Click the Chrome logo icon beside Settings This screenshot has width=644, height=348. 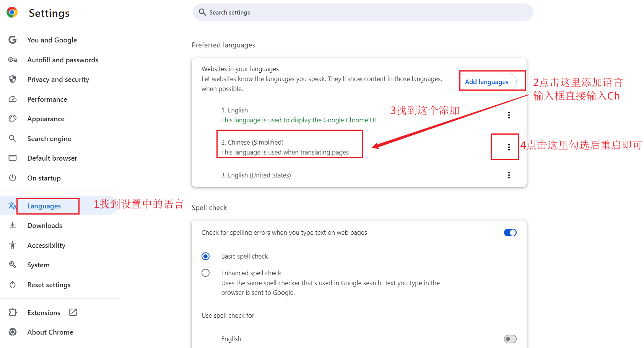coord(12,13)
